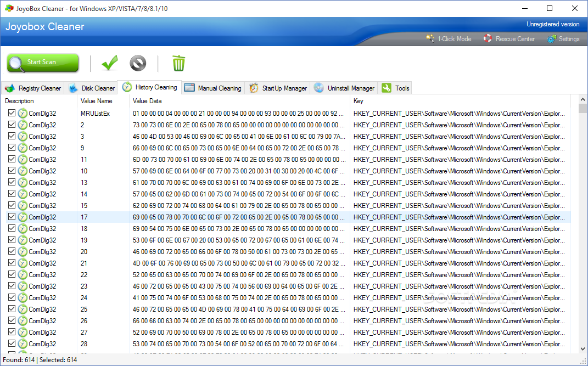Open the Tools tab
Viewport: 588px width, 366px height.
pos(395,88)
